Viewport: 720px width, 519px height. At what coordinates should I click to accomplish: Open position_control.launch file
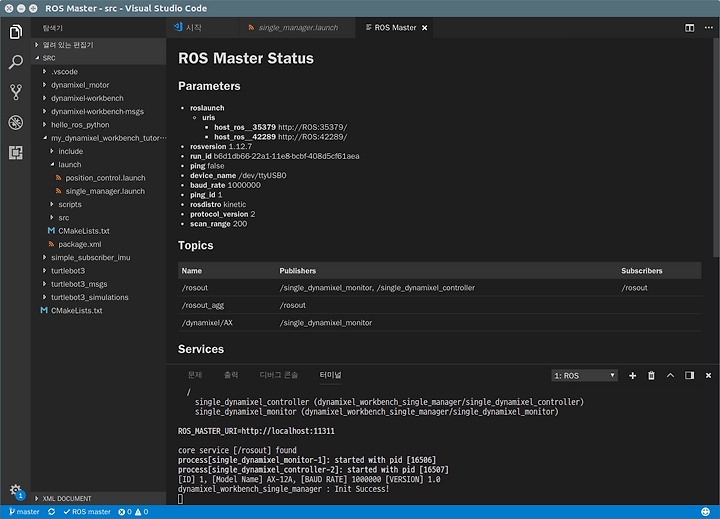[98, 178]
